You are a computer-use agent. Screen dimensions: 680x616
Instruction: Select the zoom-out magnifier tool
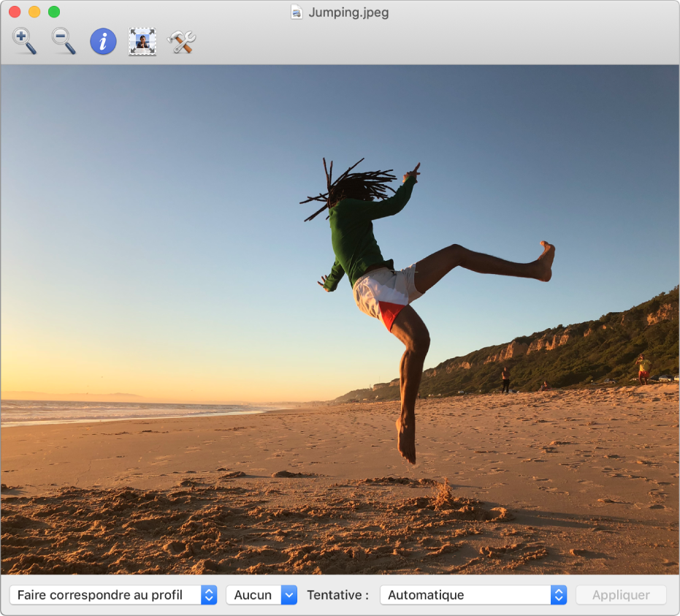64,42
